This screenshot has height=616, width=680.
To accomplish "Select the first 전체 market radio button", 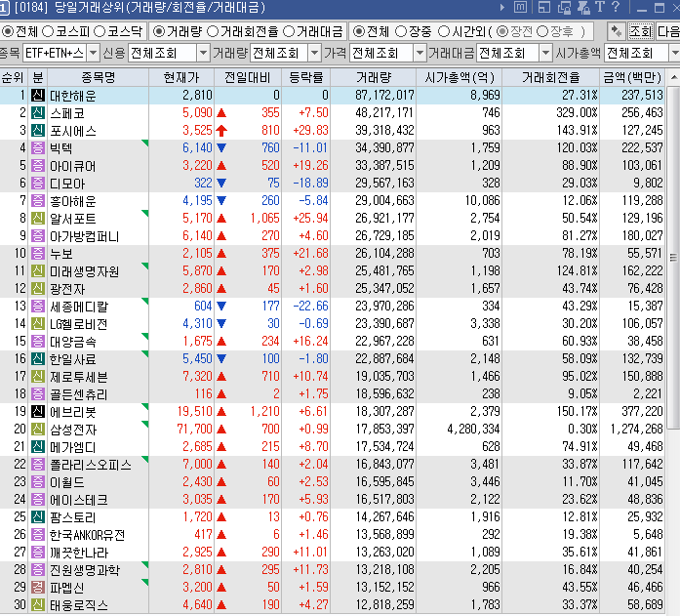I will [x=8, y=31].
